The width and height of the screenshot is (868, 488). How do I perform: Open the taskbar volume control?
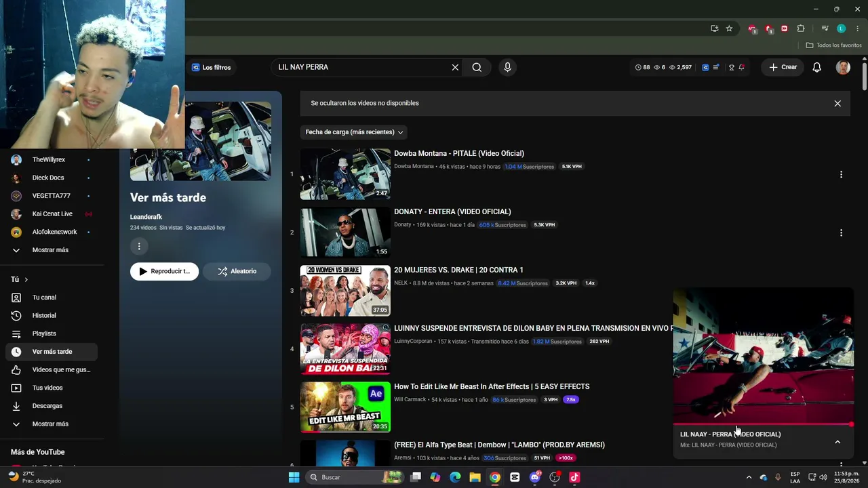click(823, 477)
